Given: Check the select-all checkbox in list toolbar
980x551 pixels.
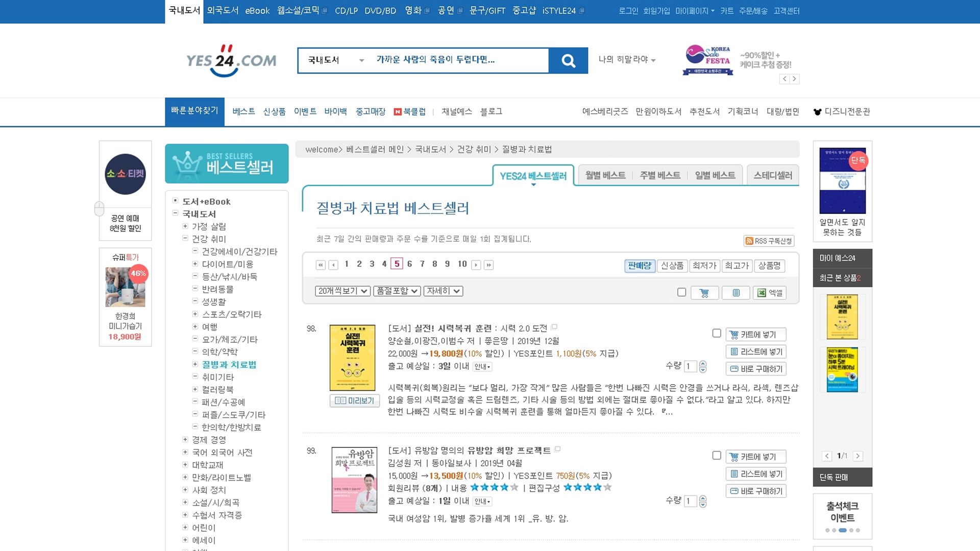Looking at the screenshot, I should [x=681, y=292].
